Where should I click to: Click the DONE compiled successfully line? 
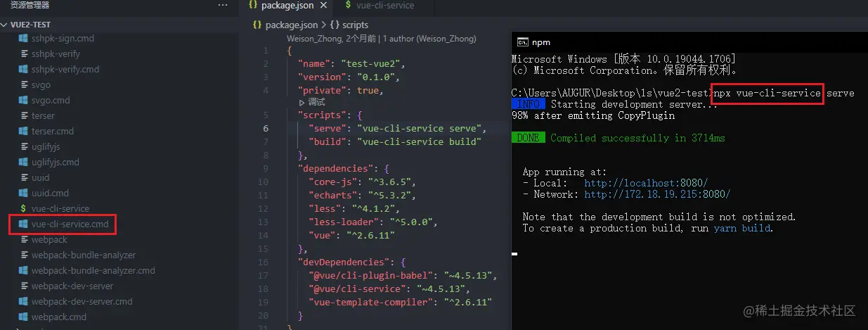(618, 138)
